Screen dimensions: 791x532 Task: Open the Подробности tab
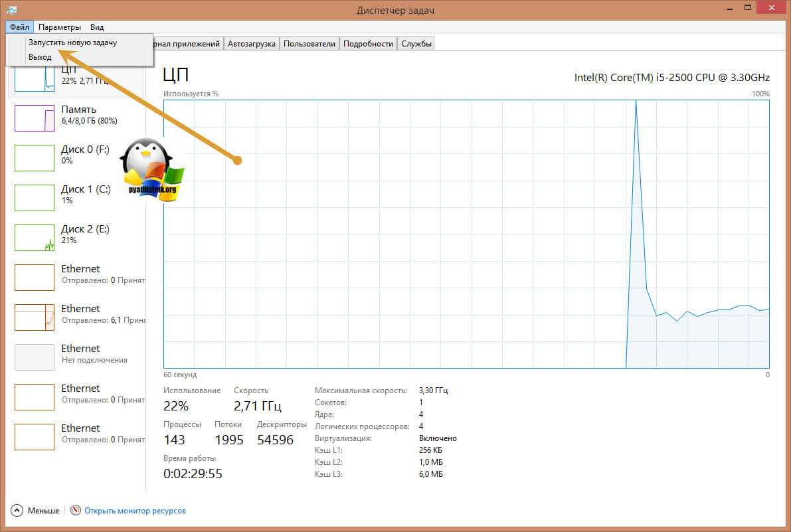click(368, 44)
